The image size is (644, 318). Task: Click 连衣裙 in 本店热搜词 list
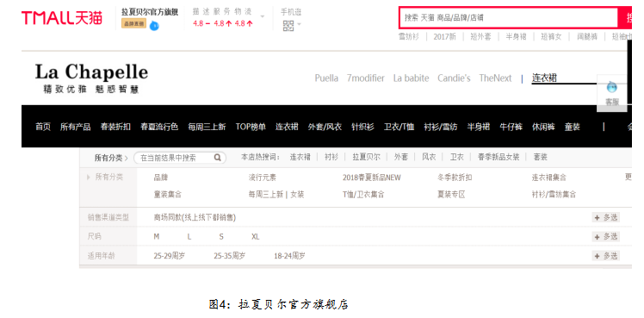[x=300, y=158]
